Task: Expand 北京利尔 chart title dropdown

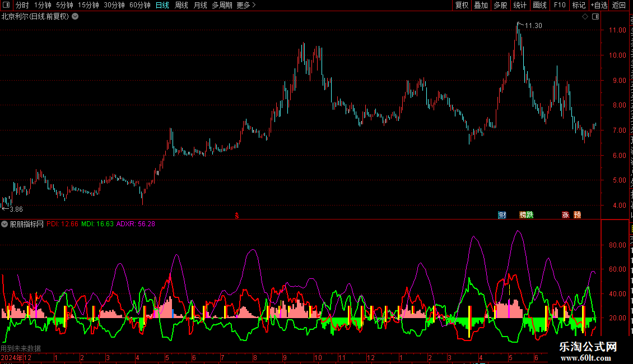Action: click(x=75, y=17)
